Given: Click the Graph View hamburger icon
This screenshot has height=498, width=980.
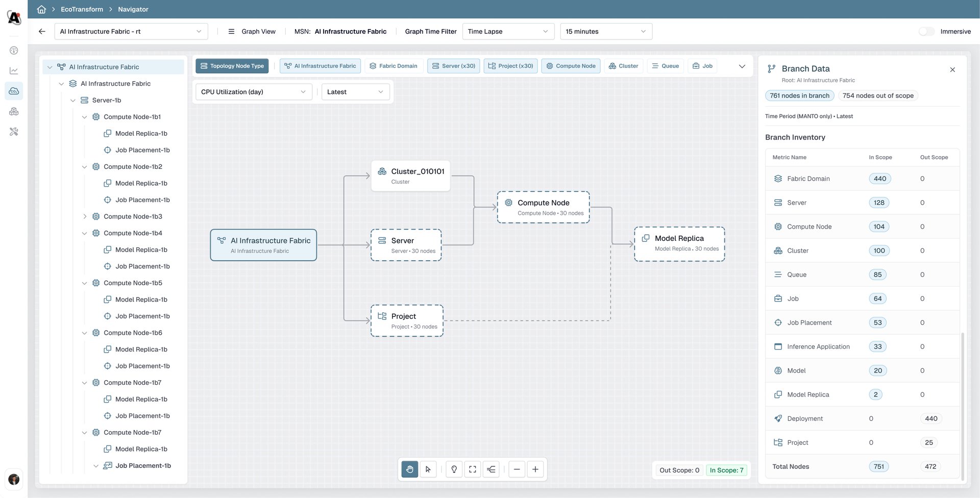Looking at the screenshot, I should 231,31.
